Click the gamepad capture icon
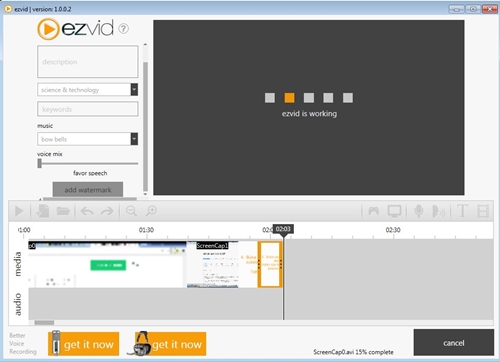Screen dimensions: 500x362 pos(374,211)
